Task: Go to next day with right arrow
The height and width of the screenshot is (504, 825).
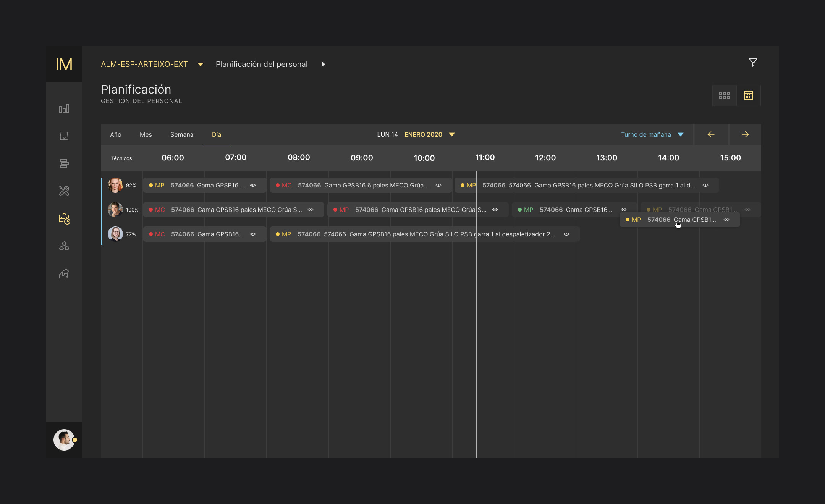Action: [745, 134]
